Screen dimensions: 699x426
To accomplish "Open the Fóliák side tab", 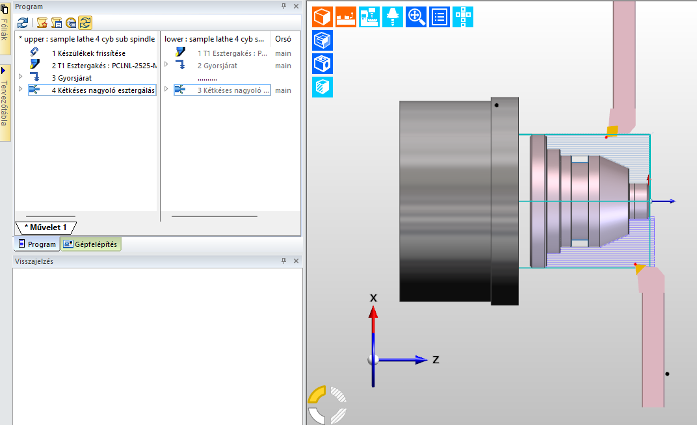I will pyautogui.click(x=4, y=29).
